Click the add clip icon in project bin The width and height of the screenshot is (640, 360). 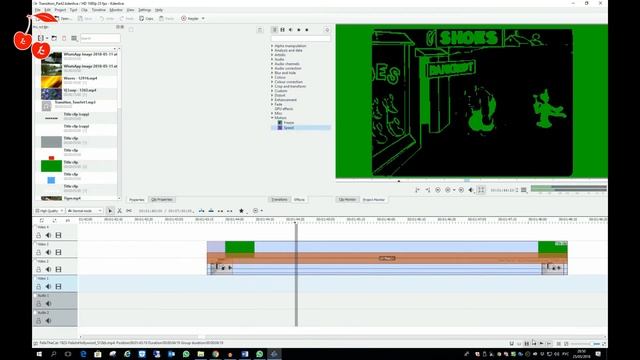pos(41,38)
